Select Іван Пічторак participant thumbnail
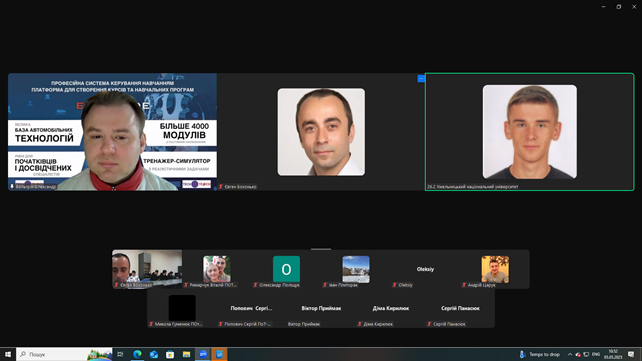This screenshot has height=361, width=642. tap(356, 269)
